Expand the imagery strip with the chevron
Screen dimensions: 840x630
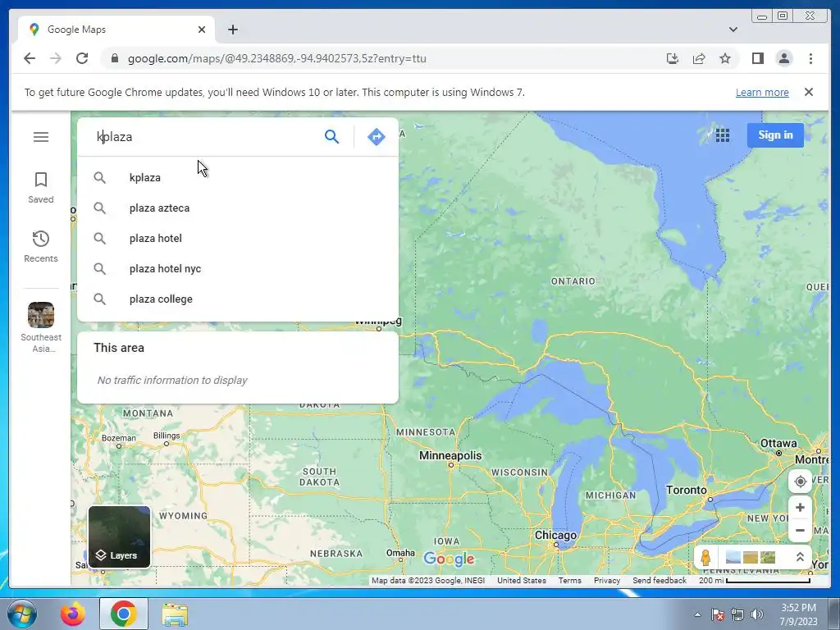[x=800, y=557]
